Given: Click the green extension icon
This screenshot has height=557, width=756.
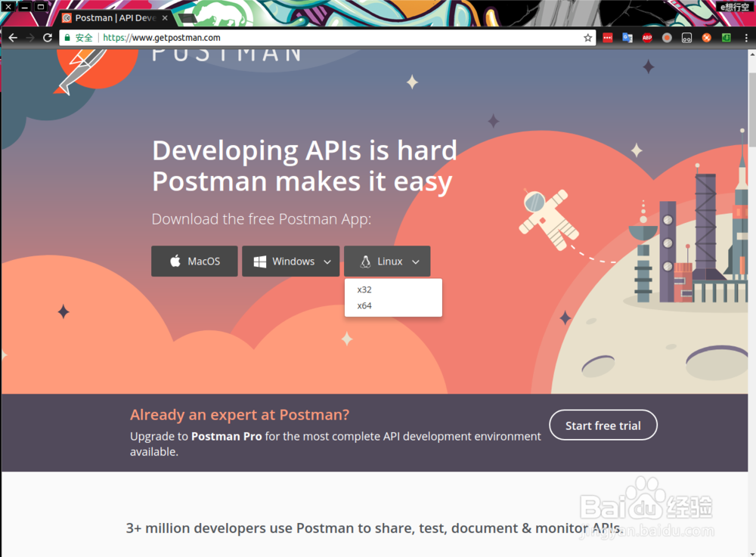Looking at the screenshot, I should click(x=726, y=38).
